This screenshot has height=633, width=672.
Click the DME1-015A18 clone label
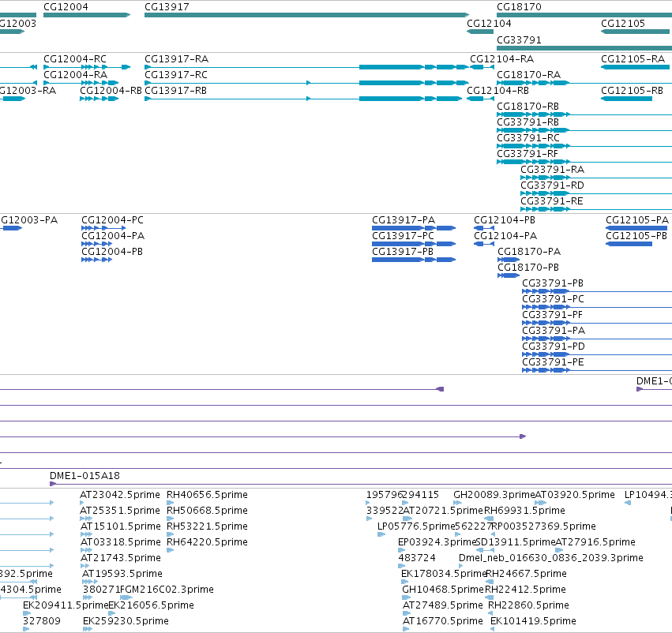click(x=84, y=476)
